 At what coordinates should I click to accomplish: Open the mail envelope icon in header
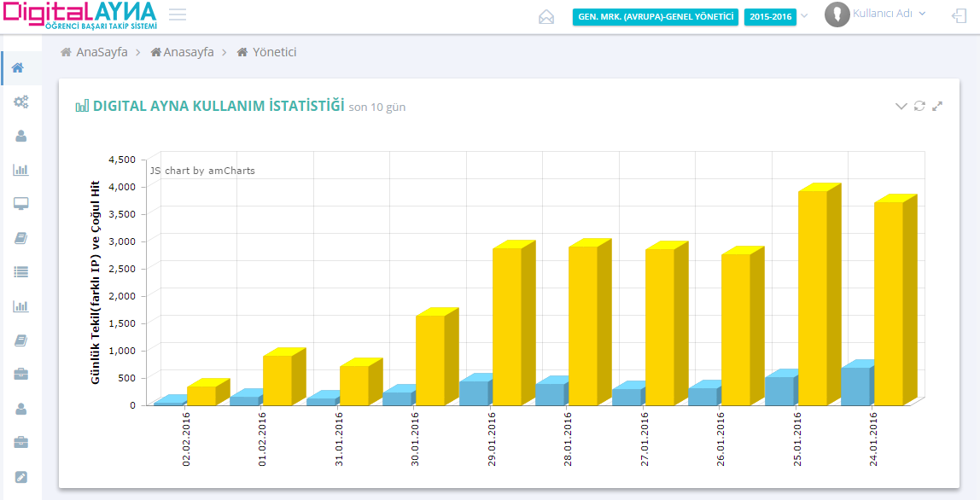tap(546, 17)
